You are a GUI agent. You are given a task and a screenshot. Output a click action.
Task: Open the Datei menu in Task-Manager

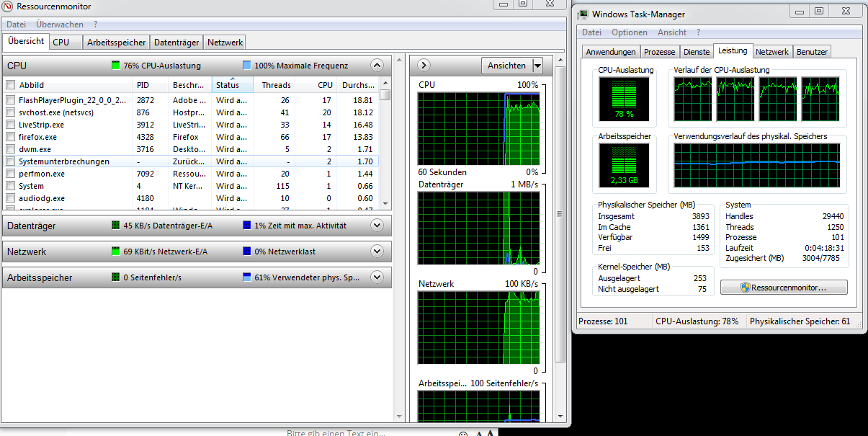tap(591, 32)
